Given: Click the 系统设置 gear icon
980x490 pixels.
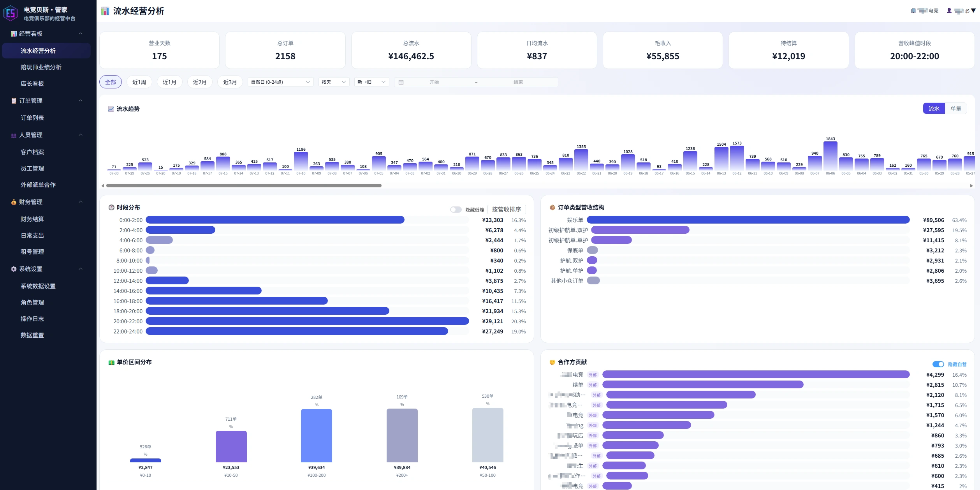Looking at the screenshot, I should [14, 269].
